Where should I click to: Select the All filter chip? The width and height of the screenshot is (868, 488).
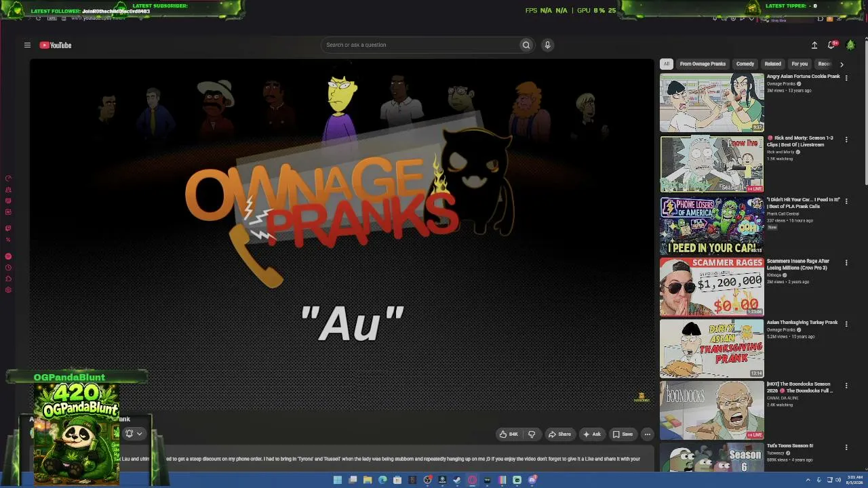tap(667, 64)
